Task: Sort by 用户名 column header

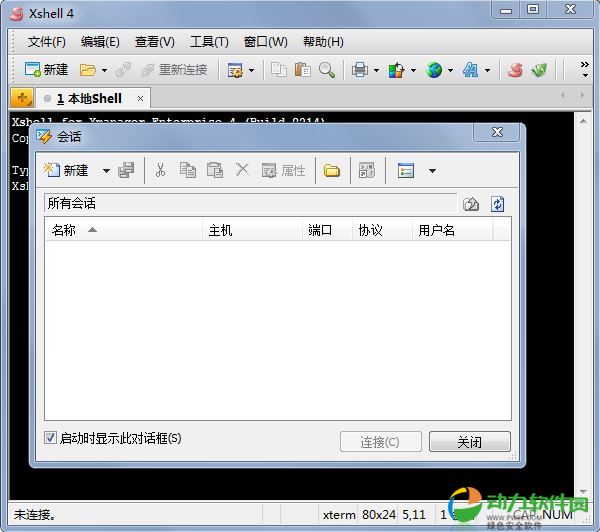Action: pyautogui.click(x=453, y=230)
